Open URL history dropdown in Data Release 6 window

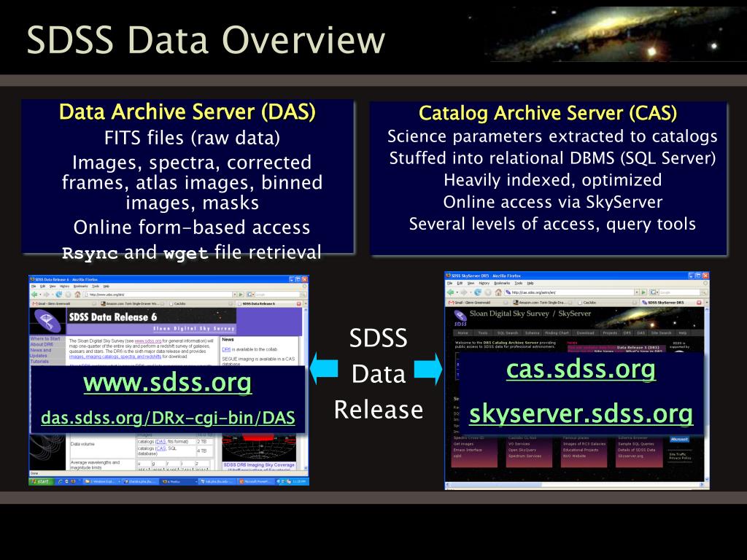pos(234,295)
